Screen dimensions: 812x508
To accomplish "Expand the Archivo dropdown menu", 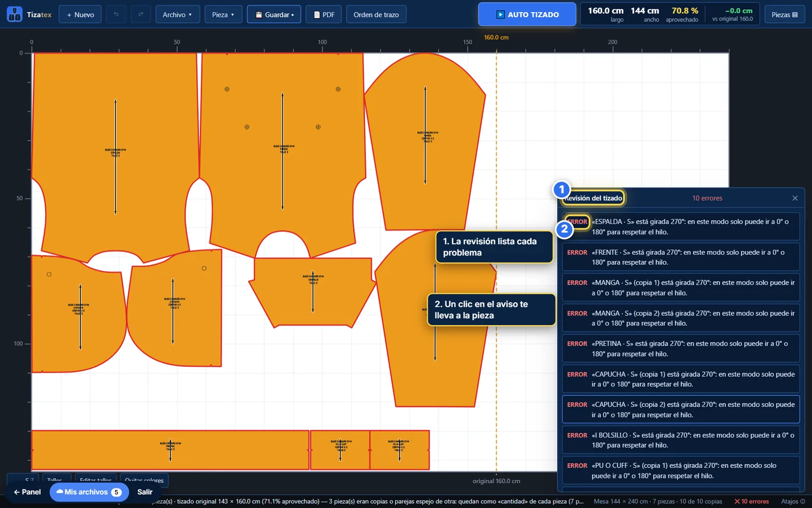I will pyautogui.click(x=178, y=14).
